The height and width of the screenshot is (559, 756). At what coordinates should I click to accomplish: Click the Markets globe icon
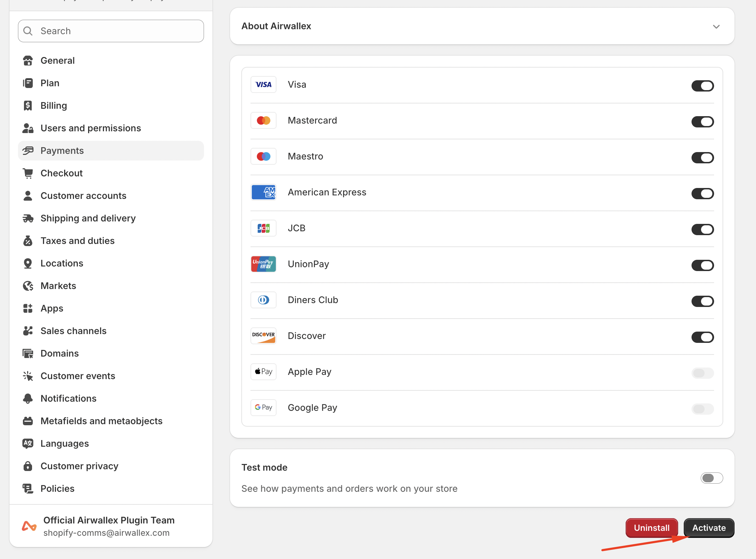tap(28, 286)
